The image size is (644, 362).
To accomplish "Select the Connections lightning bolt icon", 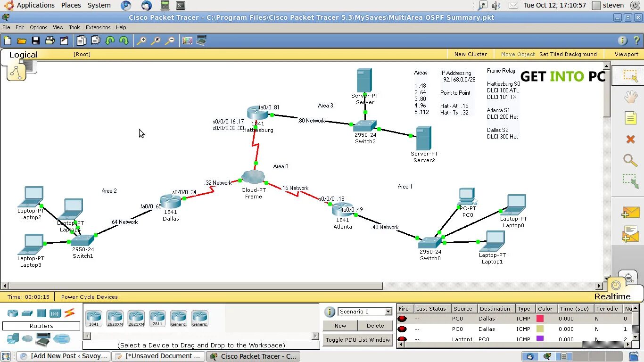I will tap(69, 313).
